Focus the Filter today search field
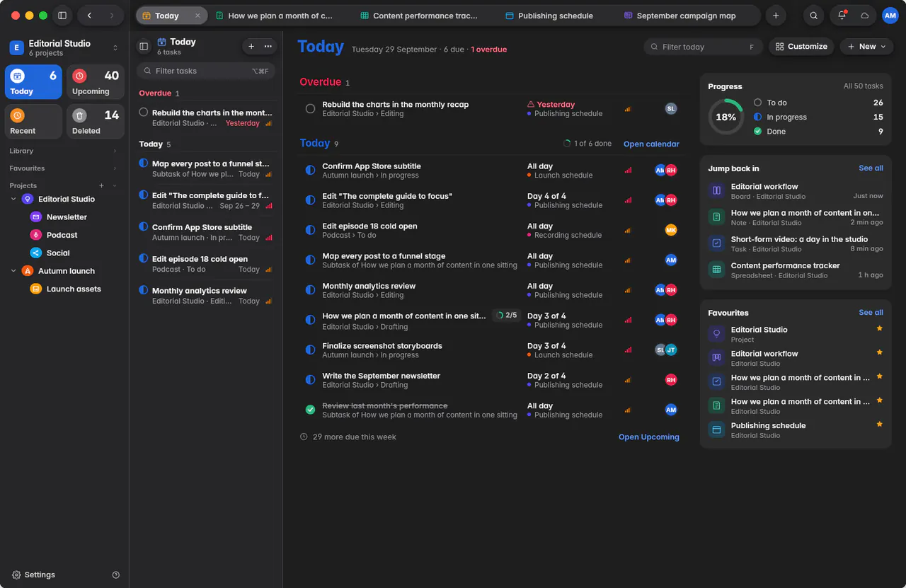This screenshot has width=906, height=588. [x=704, y=47]
